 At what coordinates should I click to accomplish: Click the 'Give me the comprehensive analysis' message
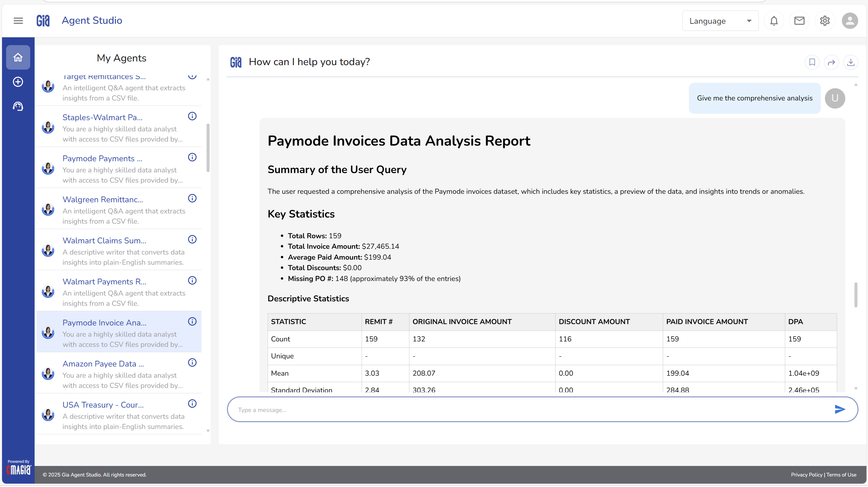tap(755, 98)
